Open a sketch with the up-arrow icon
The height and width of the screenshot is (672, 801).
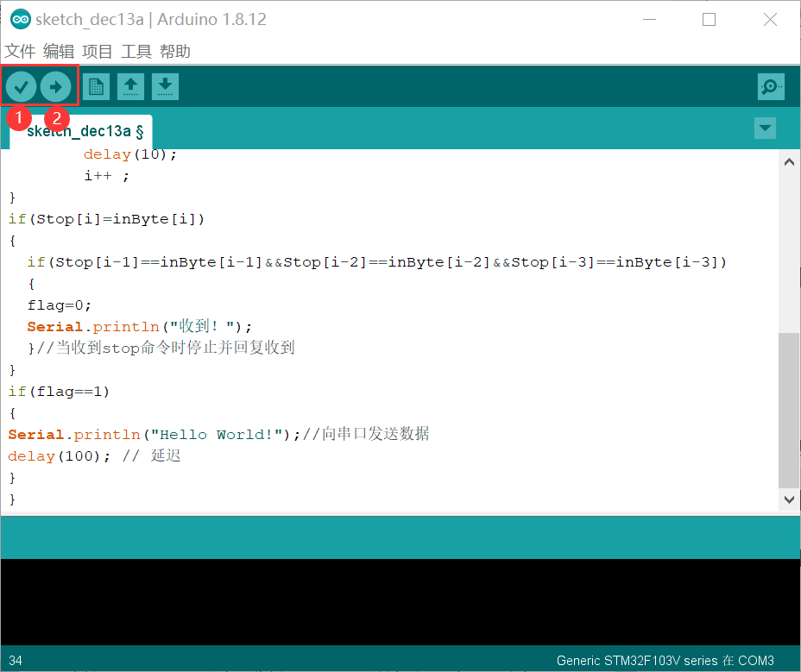[x=131, y=87]
